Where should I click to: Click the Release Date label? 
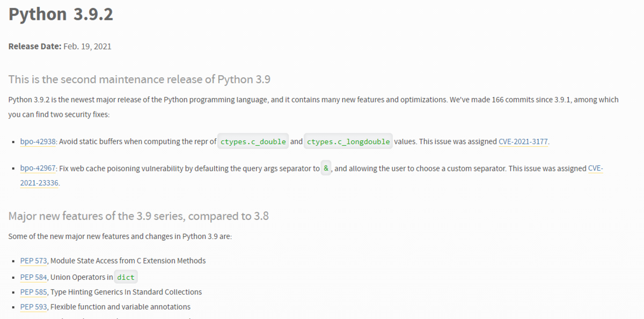point(35,46)
